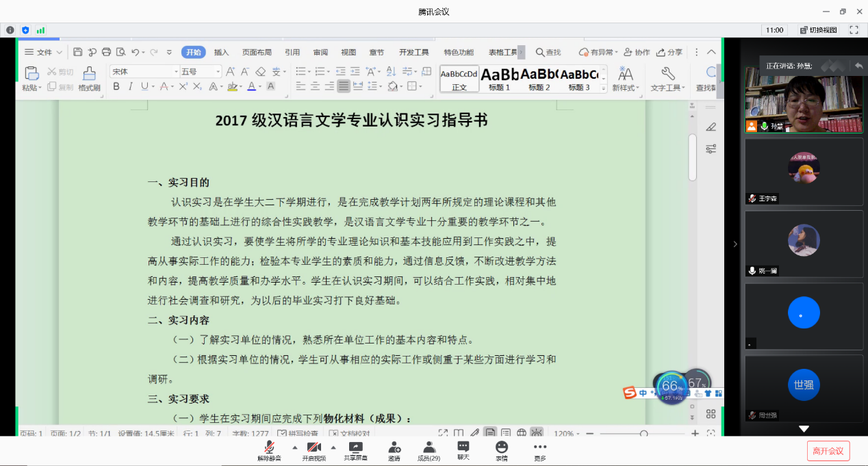868x466 pixels.
Task: Toggle bold formatting with the B icon
Action: [x=116, y=86]
